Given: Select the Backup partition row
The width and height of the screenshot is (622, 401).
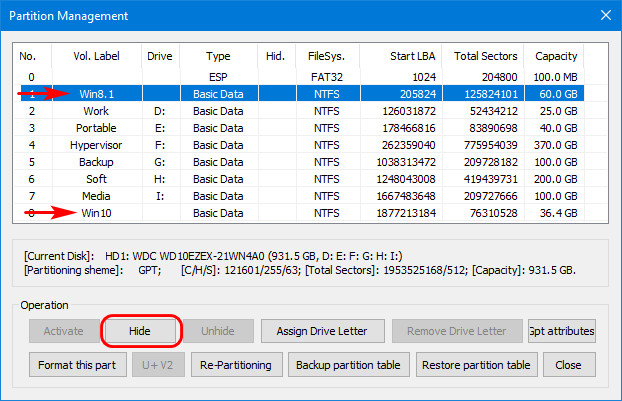Looking at the screenshot, I should (299, 162).
